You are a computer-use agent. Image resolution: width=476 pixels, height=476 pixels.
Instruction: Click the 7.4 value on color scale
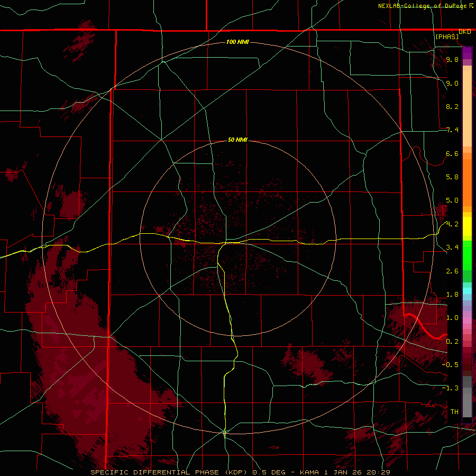(x=452, y=130)
